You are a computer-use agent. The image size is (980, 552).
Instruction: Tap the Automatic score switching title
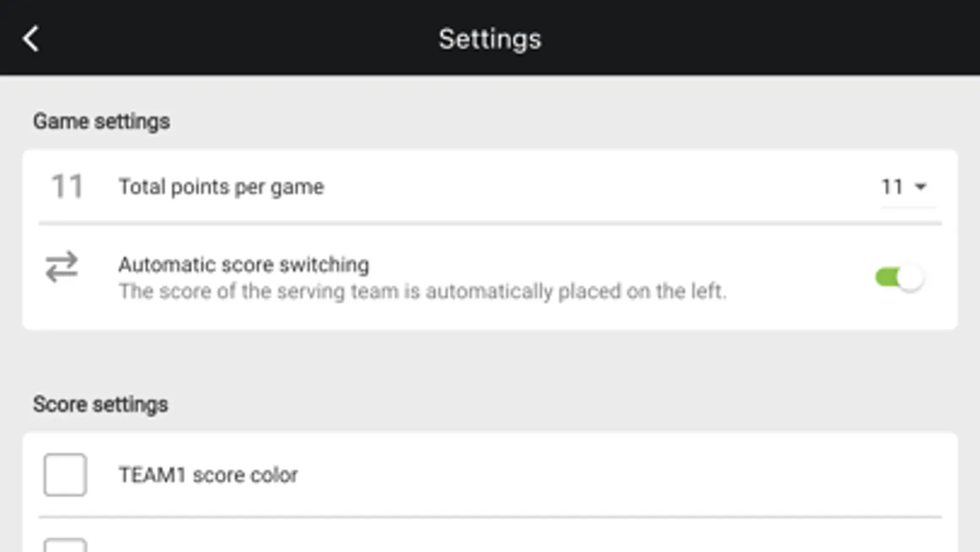(244, 265)
